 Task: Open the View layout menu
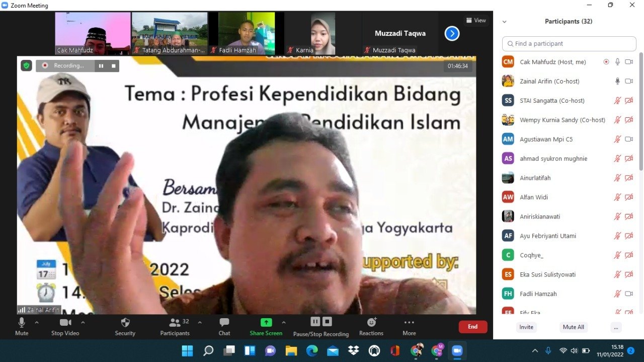pyautogui.click(x=475, y=21)
